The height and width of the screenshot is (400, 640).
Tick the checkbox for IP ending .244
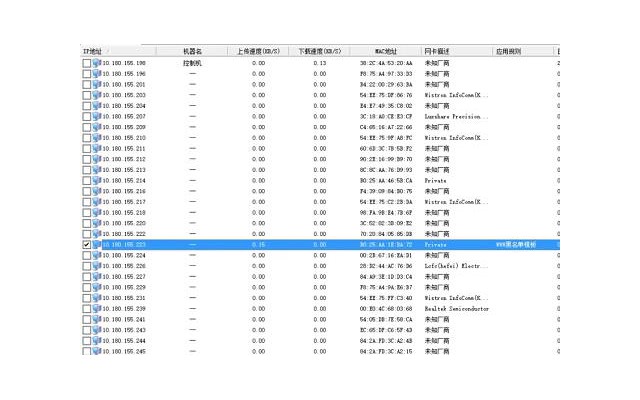tap(87, 341)
